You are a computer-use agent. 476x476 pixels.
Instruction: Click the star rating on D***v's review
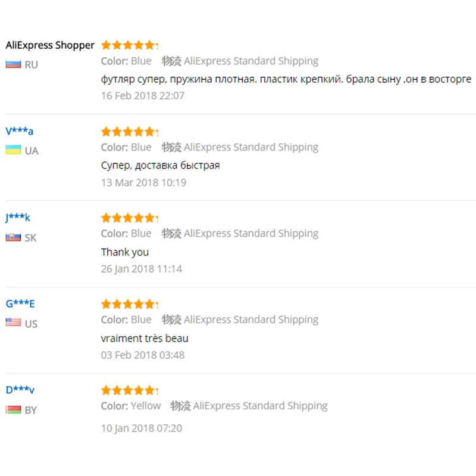pyautogui.click(x=129, y=390)
